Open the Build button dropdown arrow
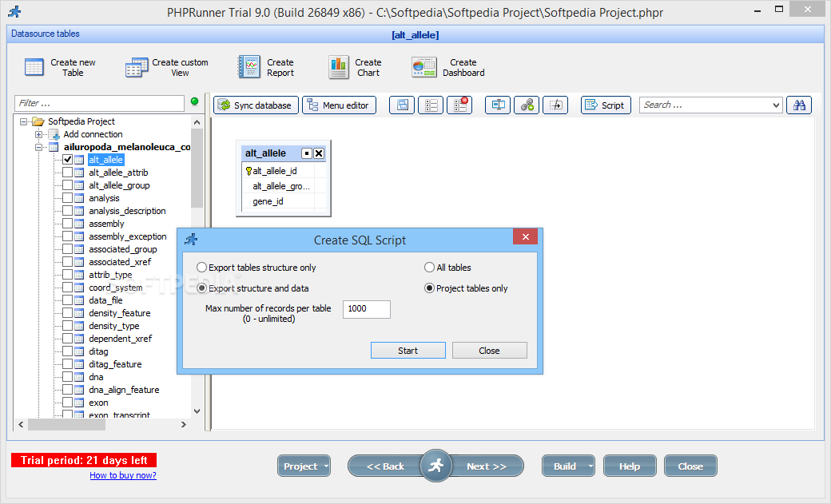The height and width of the screenshot is (504, 831). (x=590, y=466)
